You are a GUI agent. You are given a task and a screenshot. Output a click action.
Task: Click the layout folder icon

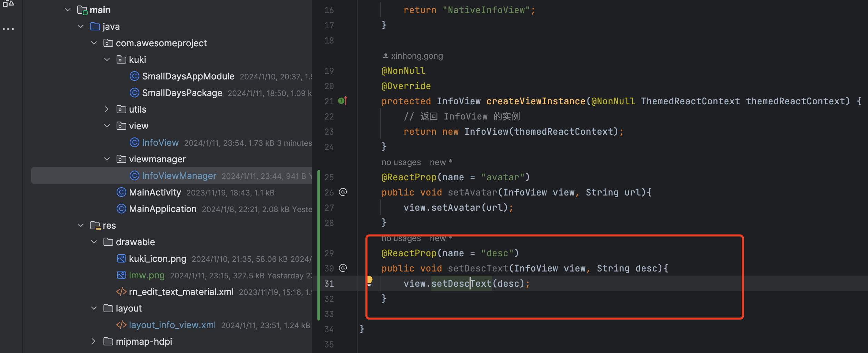108,308
